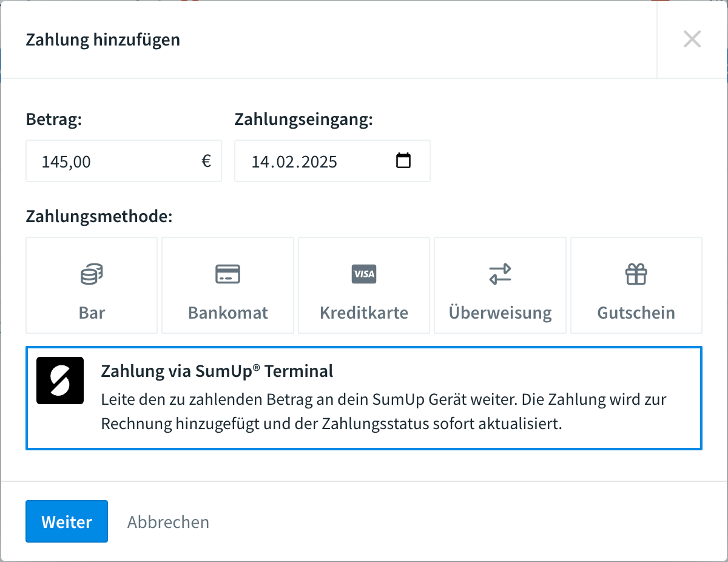The width and height of the screenshot is (728, 562).
Task: Close the Zahlung hinzufügen dialog
Action: click(692, 39)
